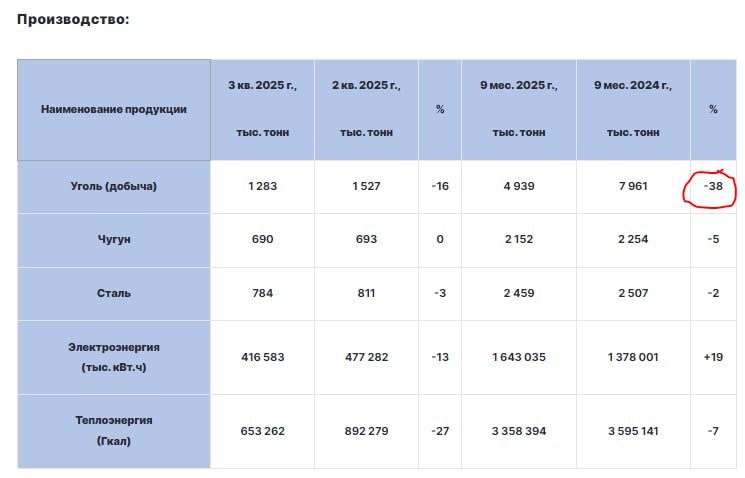Click the Чугун change -5
The width and height of the screenshot is (745, 478).
pyautogui.click(x=713, y=239)
